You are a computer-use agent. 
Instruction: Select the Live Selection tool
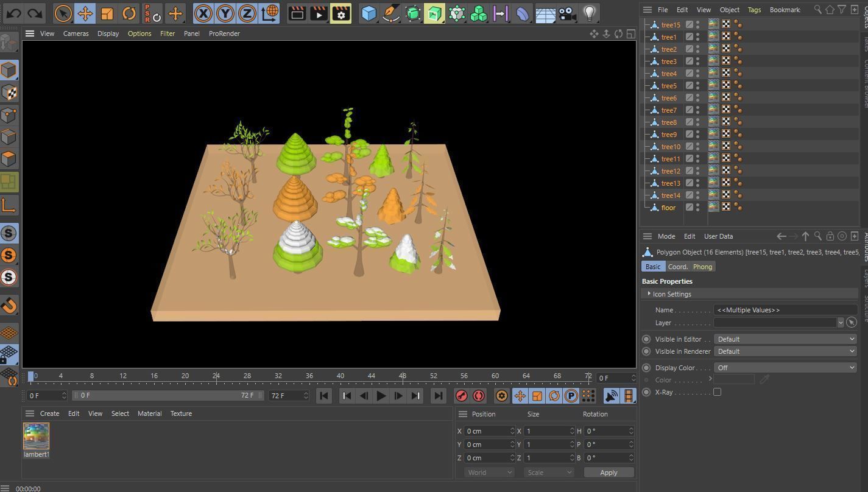pos(63,13)
